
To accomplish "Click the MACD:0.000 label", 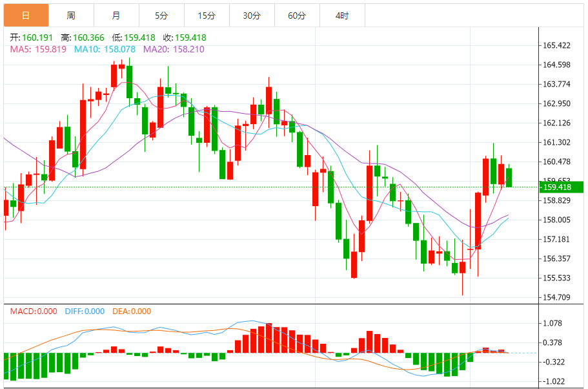I will 34,311.
